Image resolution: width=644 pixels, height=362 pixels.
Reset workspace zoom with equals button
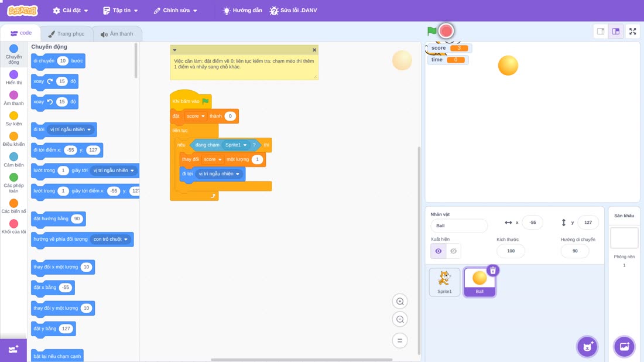click(400, 341)
